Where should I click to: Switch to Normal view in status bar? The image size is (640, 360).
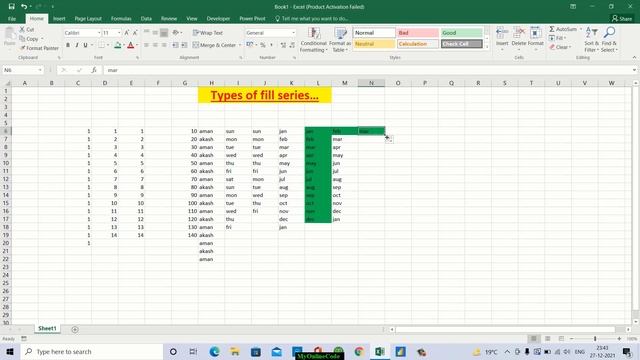tap(533, 339)
